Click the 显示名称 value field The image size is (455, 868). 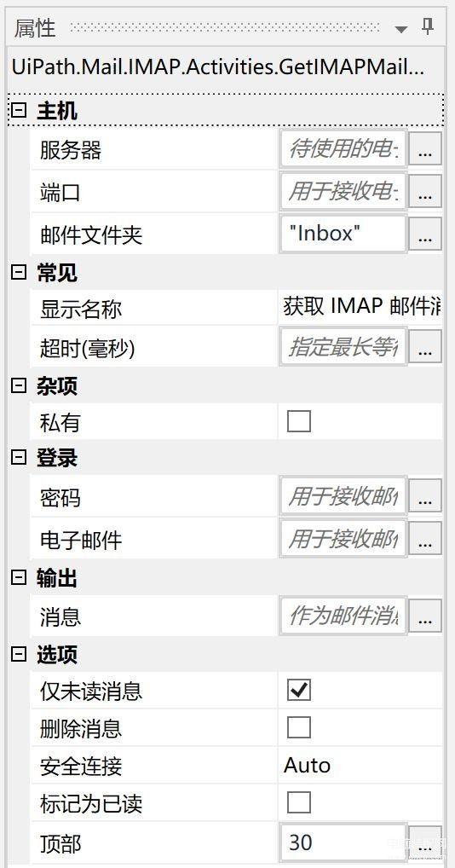coord(360,307)
